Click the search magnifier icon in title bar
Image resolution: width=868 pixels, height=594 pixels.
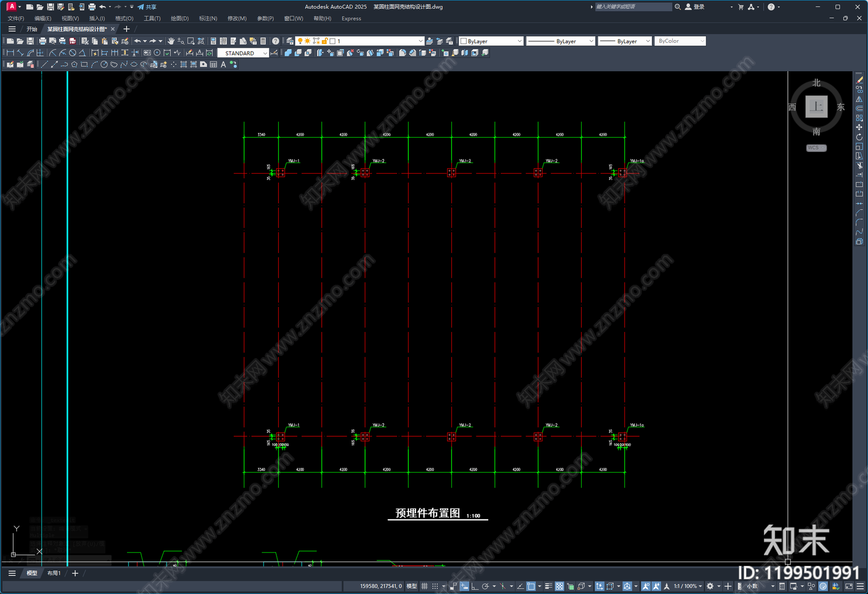tap(678, 7)
